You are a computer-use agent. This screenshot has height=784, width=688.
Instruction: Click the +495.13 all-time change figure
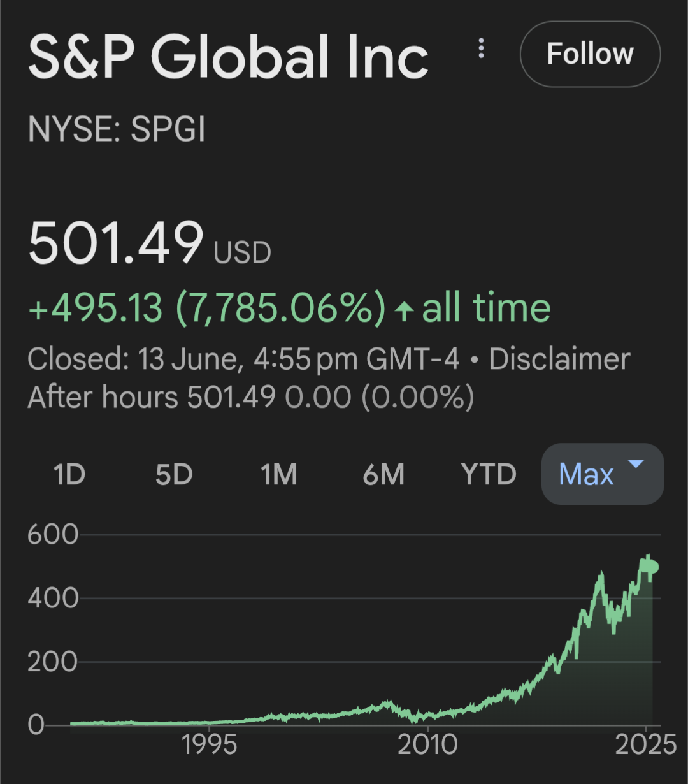[96, 308]
